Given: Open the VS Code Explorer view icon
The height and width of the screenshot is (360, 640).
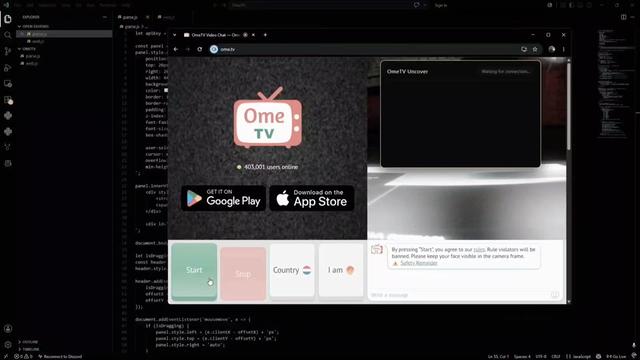Looking at the screenshot, I should pyautogui.click(x=8, y=19).
